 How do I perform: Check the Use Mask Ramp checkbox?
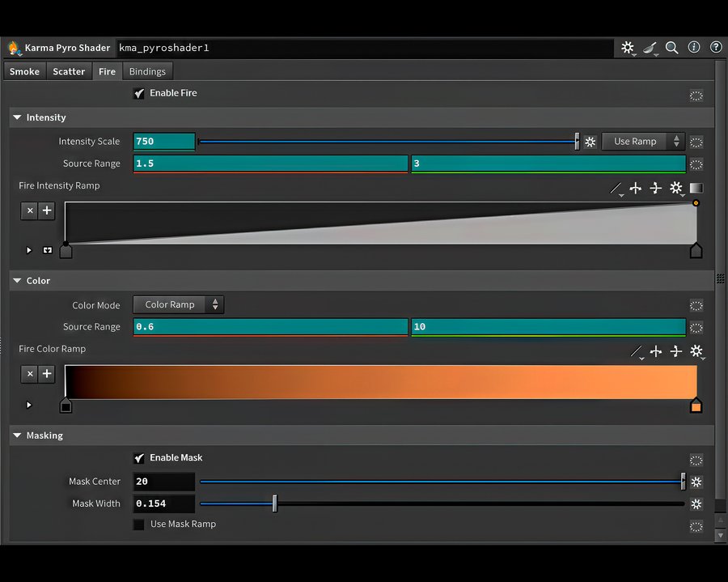139,525
